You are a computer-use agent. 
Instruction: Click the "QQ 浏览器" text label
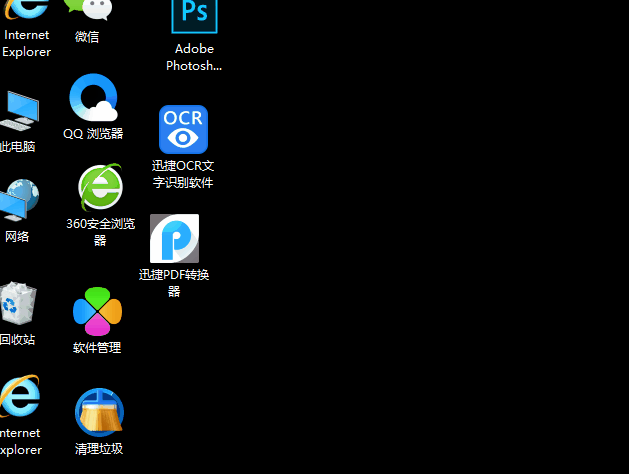pyautogui.click(x=93, y=134)
